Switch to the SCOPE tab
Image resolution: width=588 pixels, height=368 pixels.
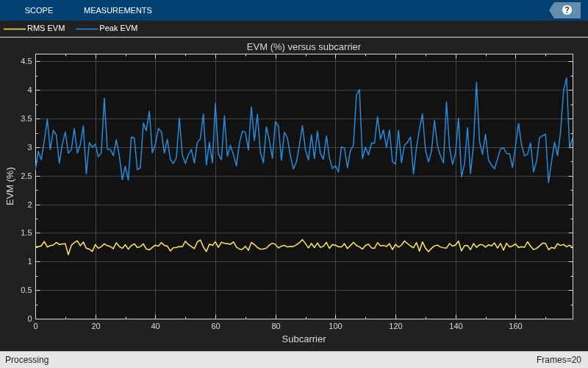pyautogui.click(x=39, y=10)
